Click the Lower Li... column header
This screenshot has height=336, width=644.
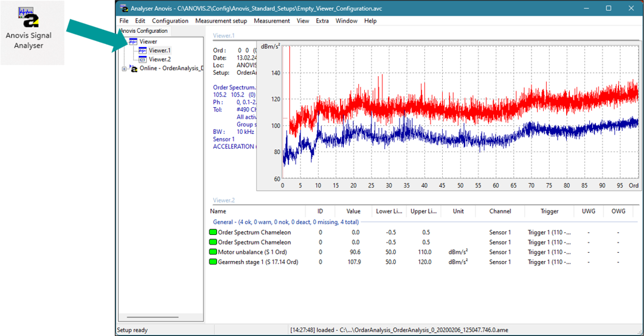coord(389,211)
